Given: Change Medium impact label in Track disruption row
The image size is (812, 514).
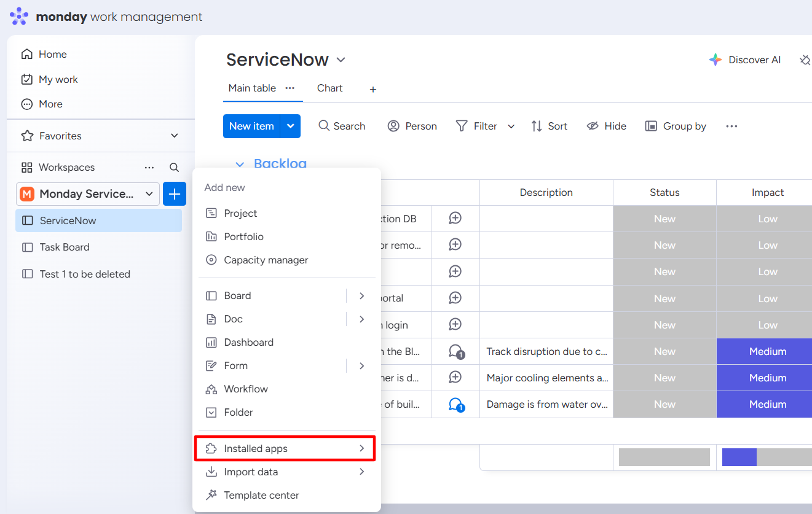Looking at the screenshot, I should pos(765,351).
